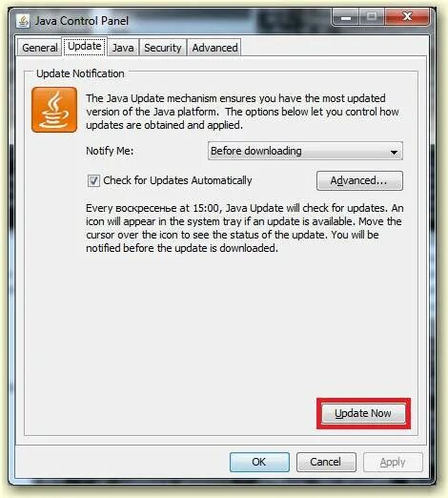Click the Before downloading text in combo box

(x=256, y=151)
